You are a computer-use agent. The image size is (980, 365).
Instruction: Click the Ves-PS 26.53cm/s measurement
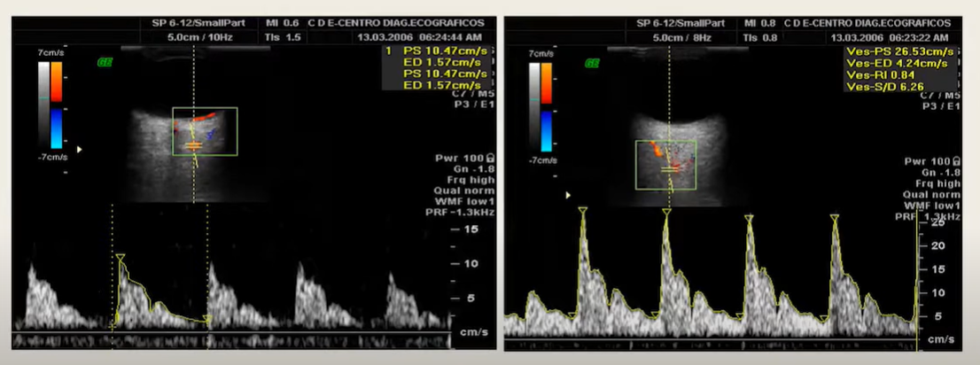[x=897, y=52]
